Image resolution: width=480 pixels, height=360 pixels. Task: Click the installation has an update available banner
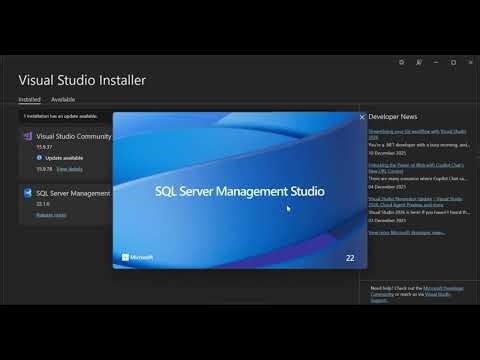[60, 116]
